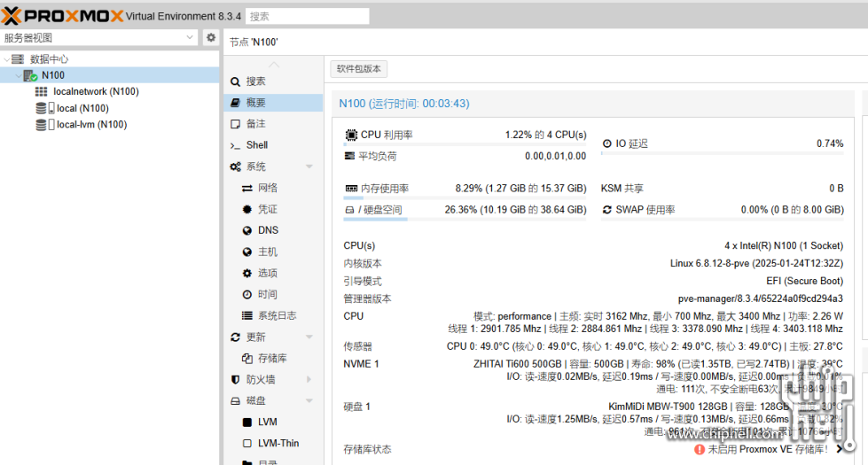The height and width of the screenshot is (465, 868).
Task: Open the LVM-Thin menu item
Action: pyautogui.click(x=273, y=444)
